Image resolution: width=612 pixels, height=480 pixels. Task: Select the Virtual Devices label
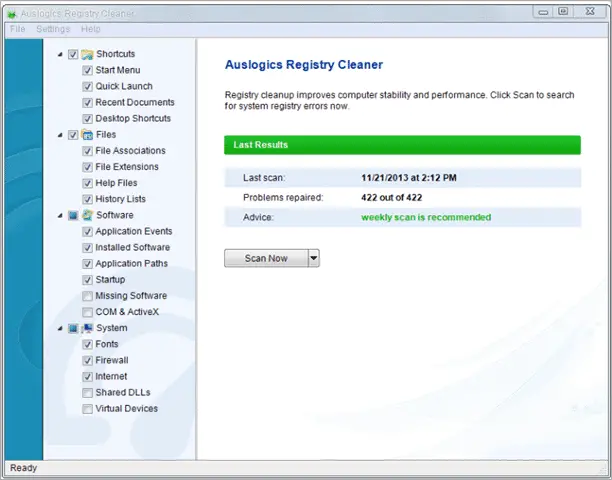coord(127,409)
